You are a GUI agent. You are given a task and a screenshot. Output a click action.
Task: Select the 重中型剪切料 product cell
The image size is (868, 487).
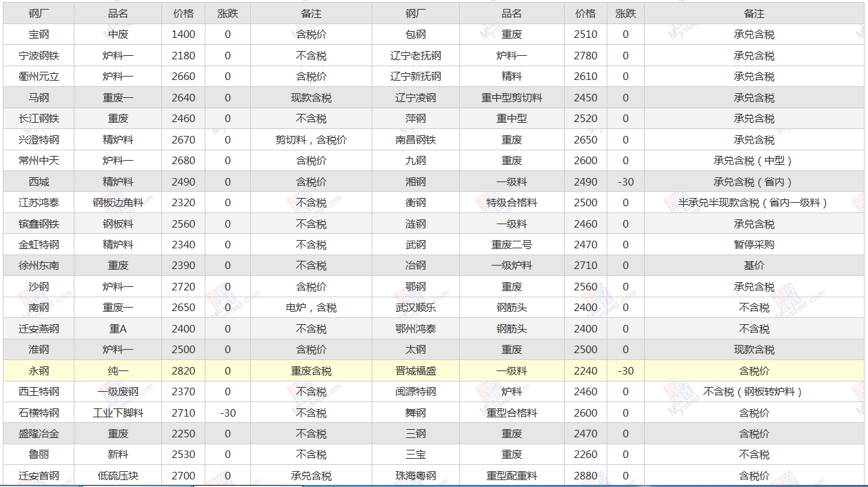pyautogui.click(x=512, y=98)
